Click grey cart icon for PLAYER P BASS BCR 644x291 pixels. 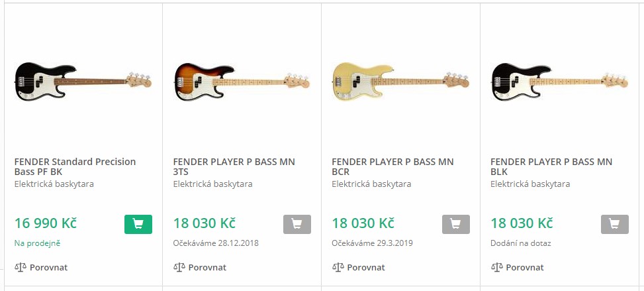(x=456, y=224)
